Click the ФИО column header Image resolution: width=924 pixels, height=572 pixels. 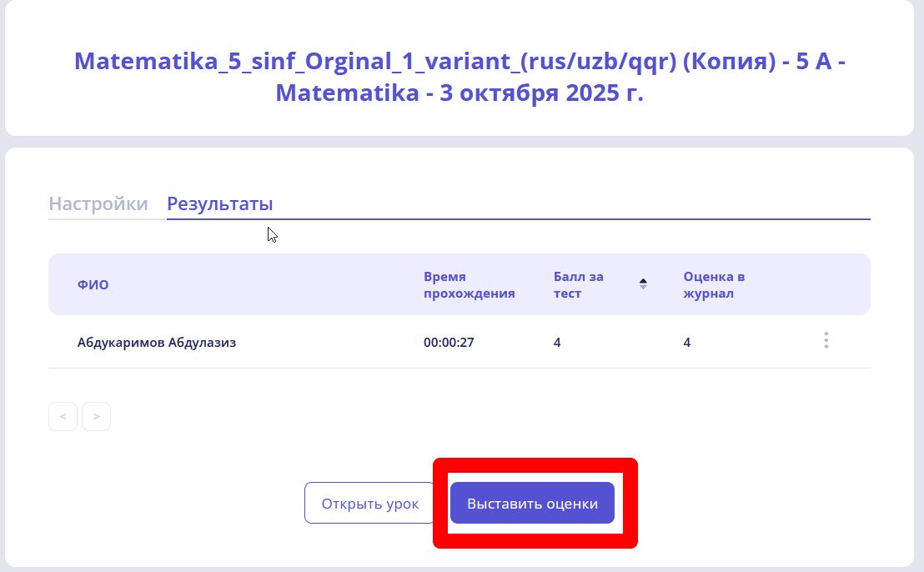click(x=93, y=285)
